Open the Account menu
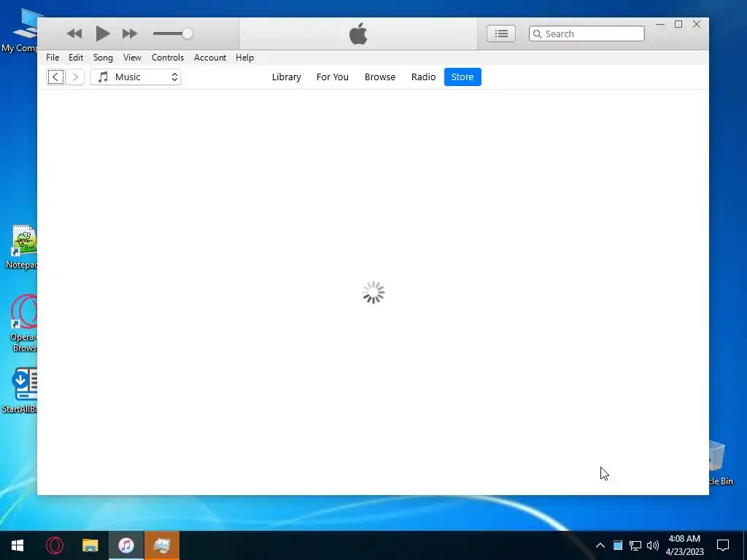Image resolution: width=747 pixels, height=560 pixels. tap(209, 57)
